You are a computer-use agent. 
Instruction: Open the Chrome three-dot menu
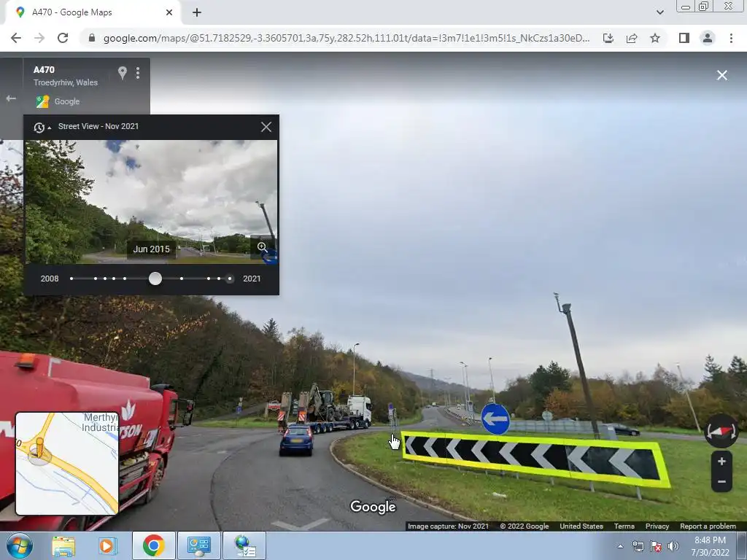[x=731, y=38]
